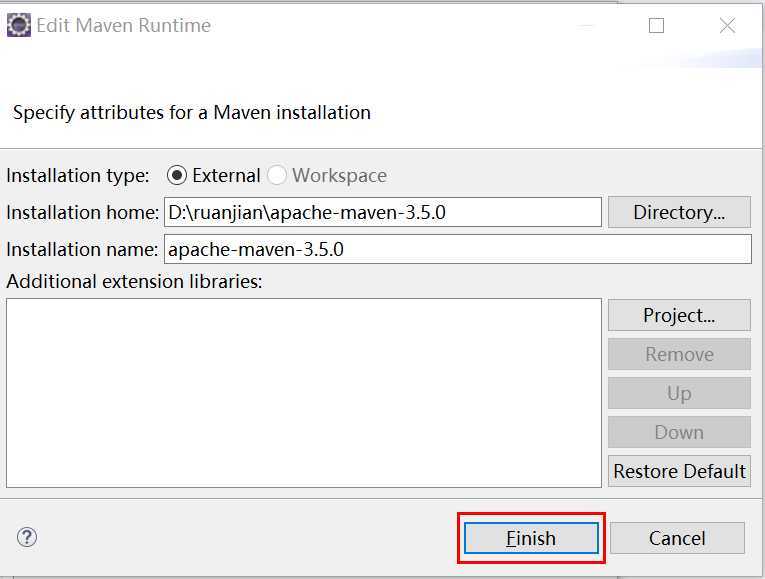Click the 'Installation home:' label

(82, 213)
